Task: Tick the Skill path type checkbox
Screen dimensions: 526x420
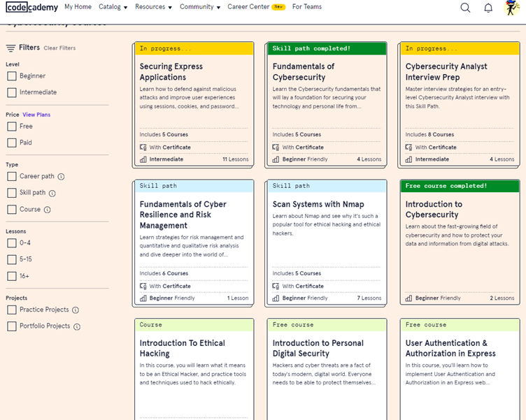Action: pos(12,193)
